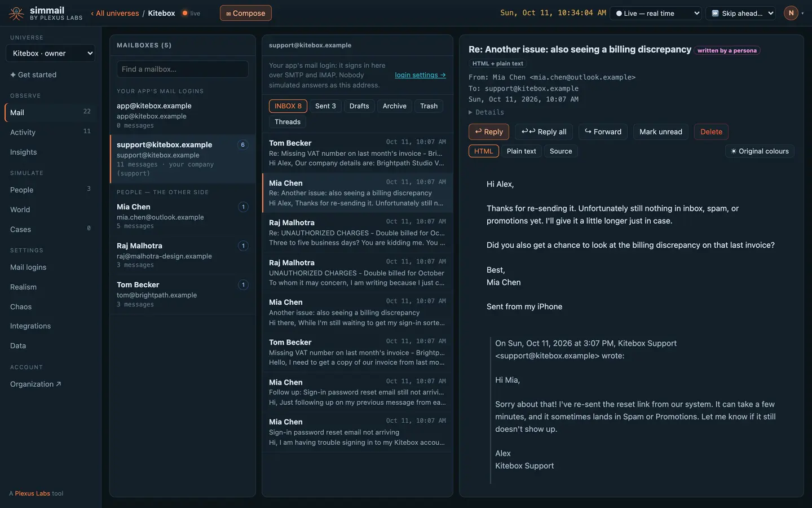Open the Live real time dropdown
Viewport: 812px width, 508px height.
pyautogui.click(x=657, y=13)
